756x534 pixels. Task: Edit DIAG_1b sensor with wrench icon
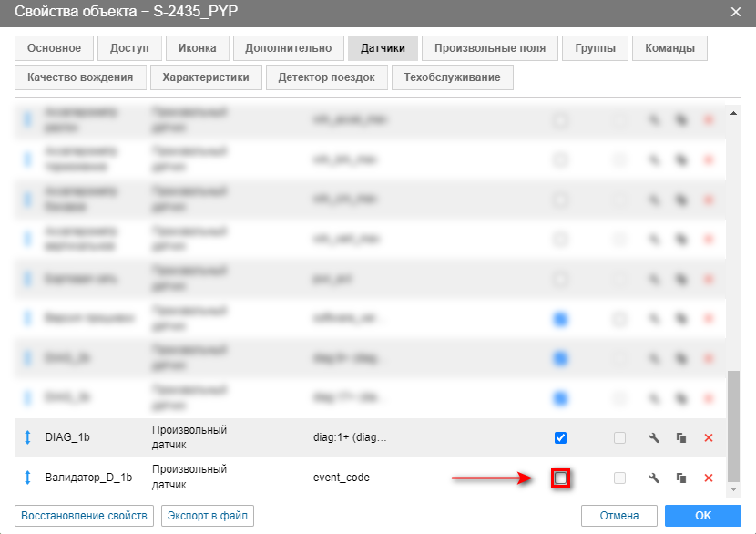coord(654,437)
